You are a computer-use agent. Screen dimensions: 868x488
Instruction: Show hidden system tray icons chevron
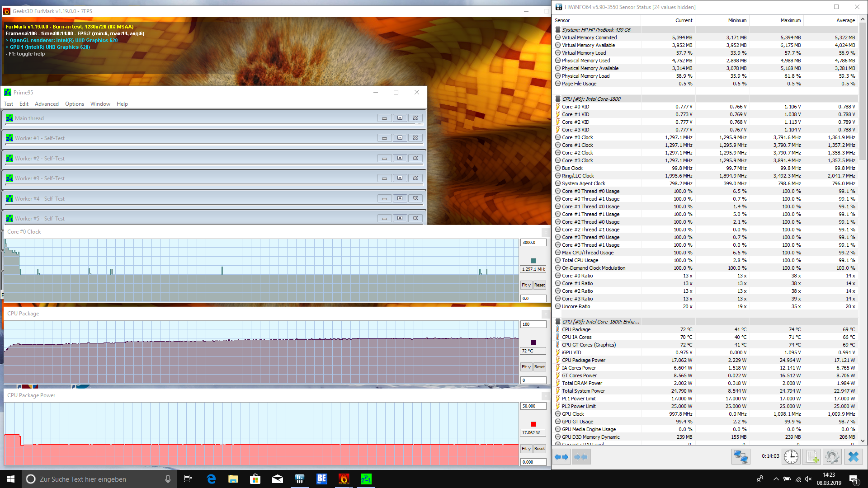pos(776,479)
